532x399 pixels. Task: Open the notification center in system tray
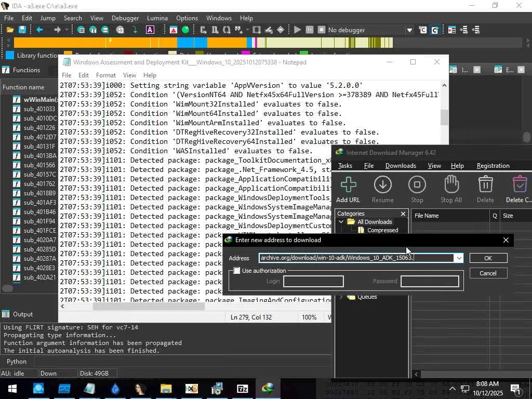(x=516, y=389)
